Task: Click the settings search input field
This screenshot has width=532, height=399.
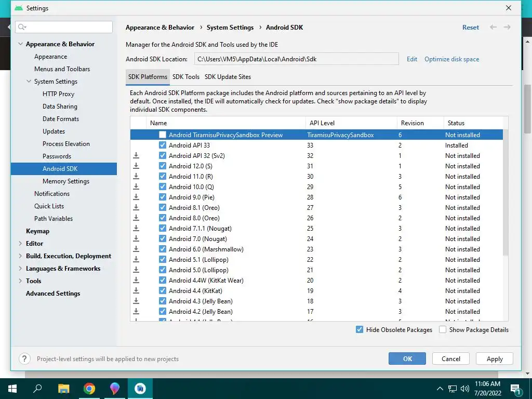Action: coord(64,27)
